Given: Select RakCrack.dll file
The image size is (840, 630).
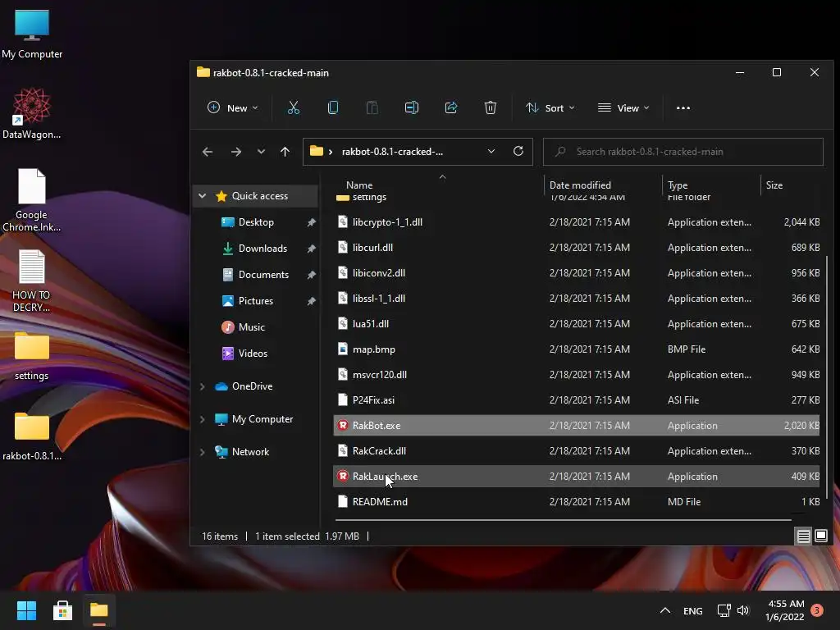Looking at the screenshot, I should (577, 451).
